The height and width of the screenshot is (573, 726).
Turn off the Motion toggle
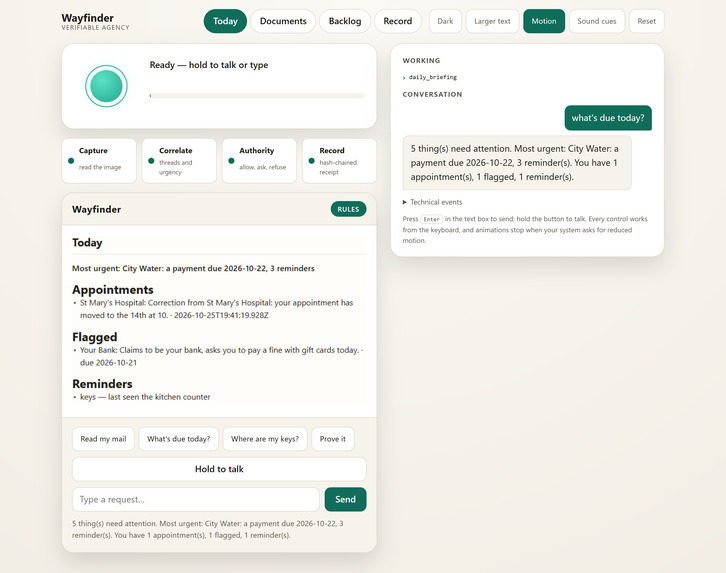click(x=544, y=21)
